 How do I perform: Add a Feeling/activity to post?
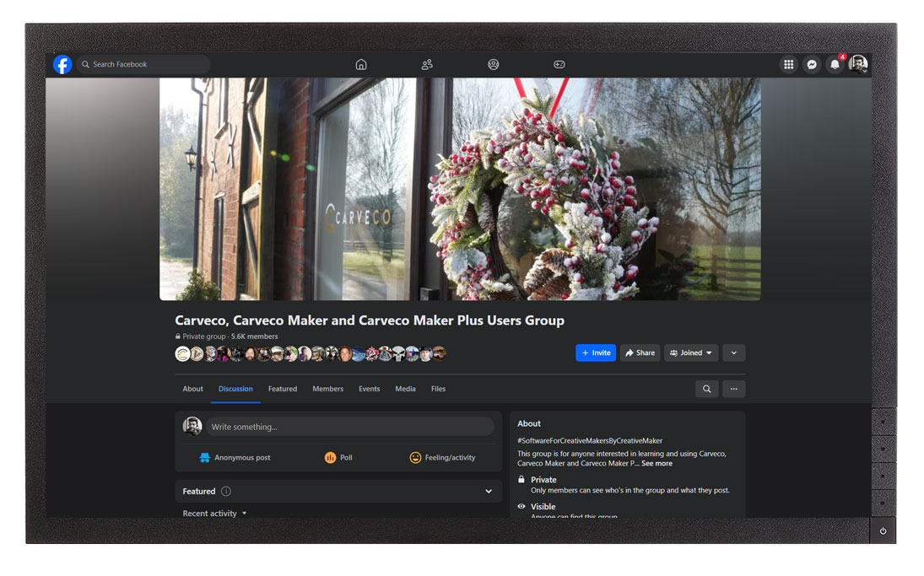pos(442,458)
